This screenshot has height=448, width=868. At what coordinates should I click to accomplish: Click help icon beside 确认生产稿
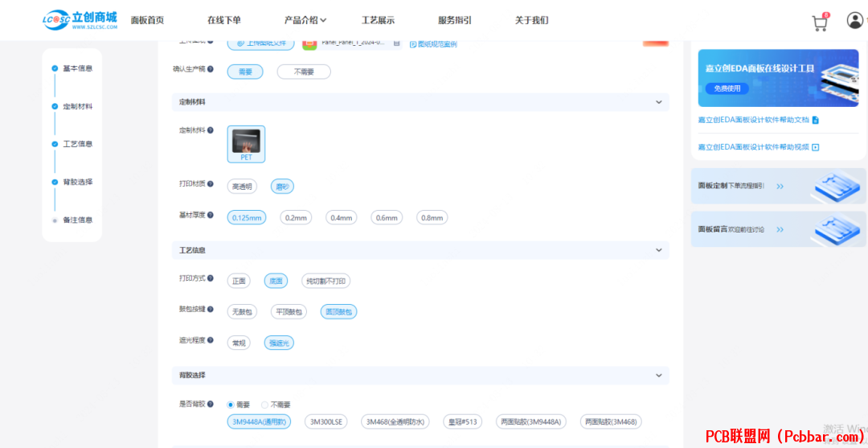(211, 69)
